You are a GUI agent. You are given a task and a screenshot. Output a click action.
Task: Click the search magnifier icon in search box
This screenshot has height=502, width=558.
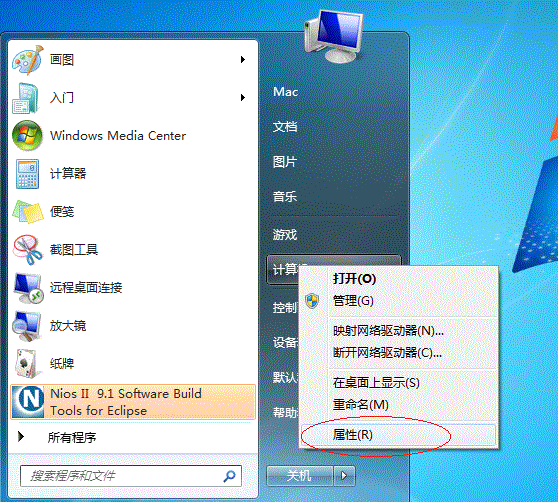pos(230,476)
